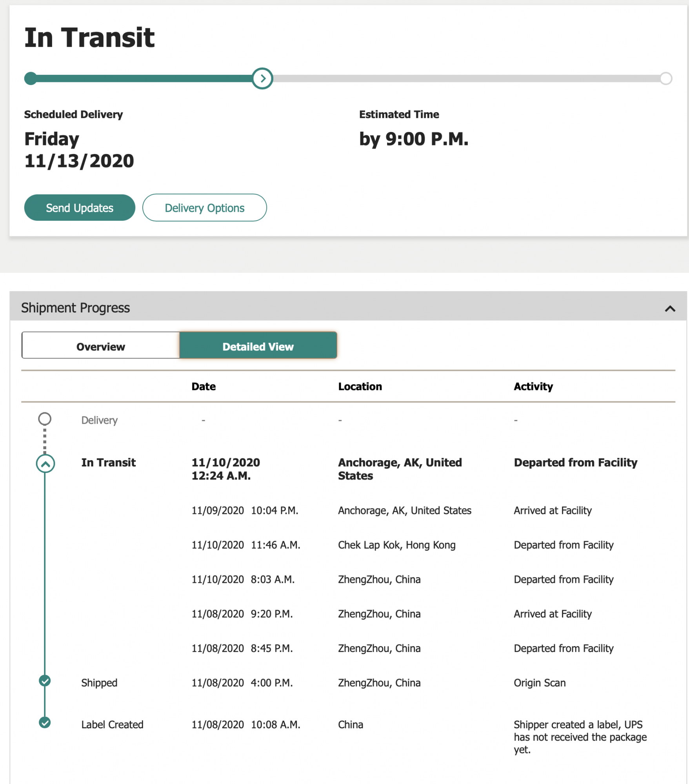Click Shipper created a label activity text
Image resolution: width=689 pixels, height=784 pixels.
coord(580,737)
